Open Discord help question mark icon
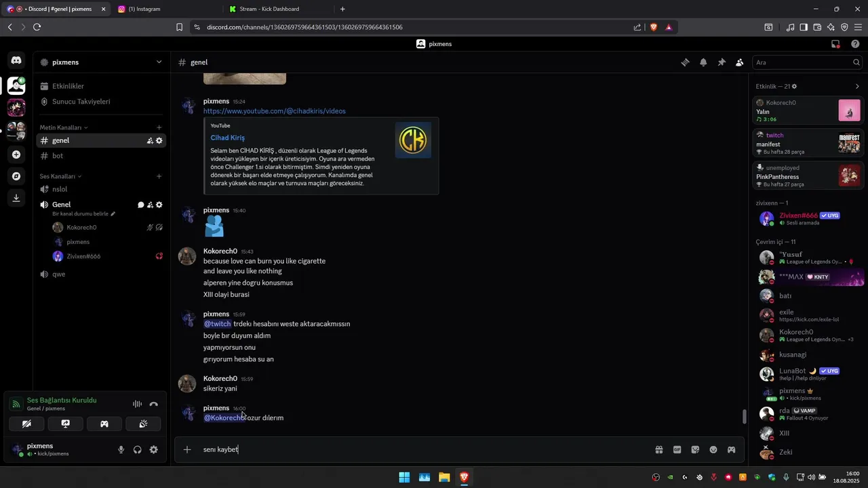Viewport: 868px width, 488px height. [x=855, y=44]
